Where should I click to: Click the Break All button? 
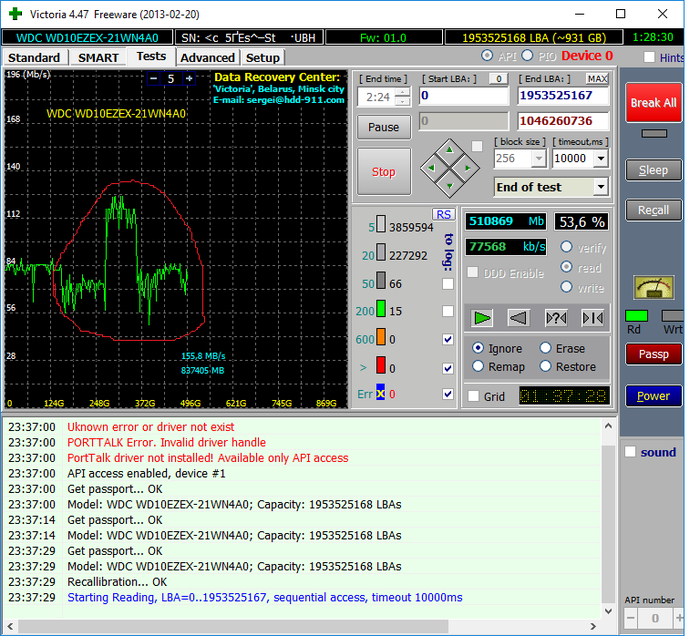pos(653,103)
